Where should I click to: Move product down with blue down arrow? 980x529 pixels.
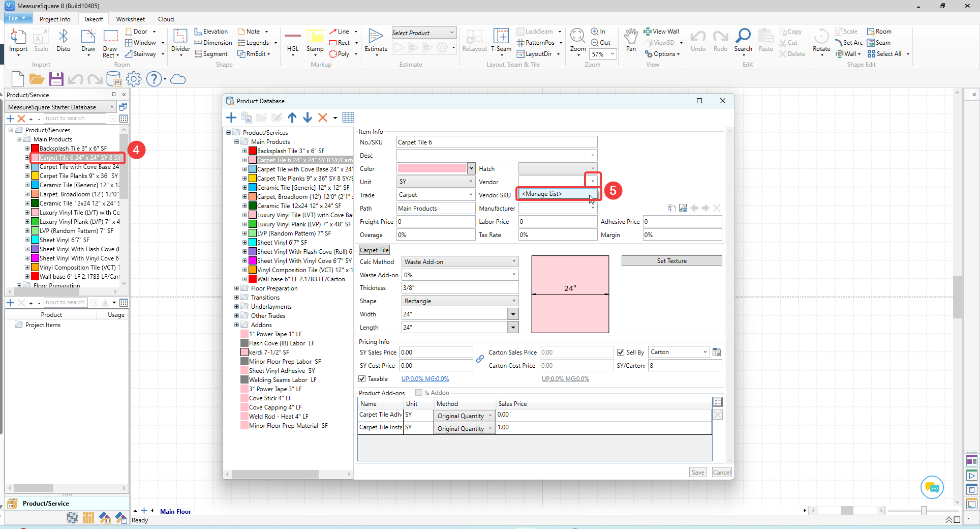(308, 117)
